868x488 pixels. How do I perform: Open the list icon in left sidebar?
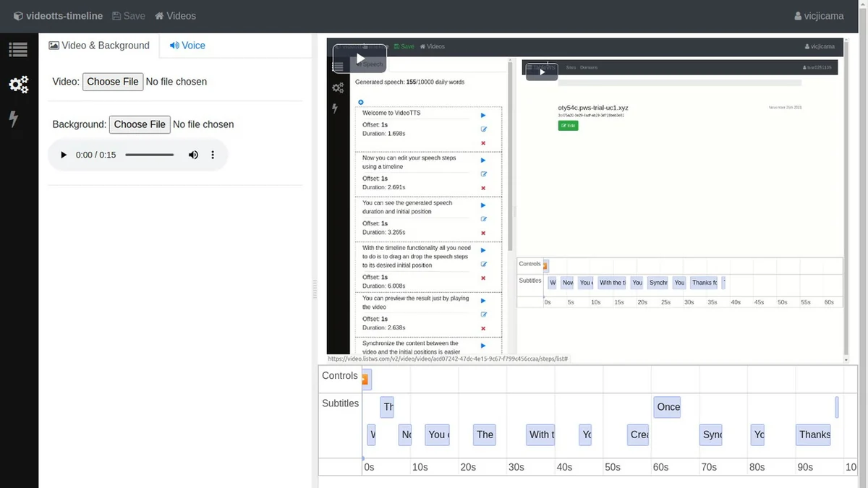tap(18, 50)
